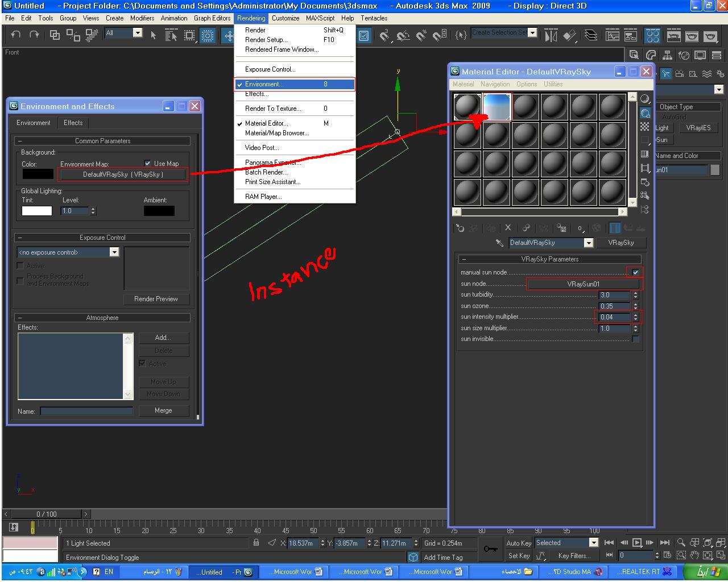
Task: Open the Customize menu
Action: (x=286, y=18)
